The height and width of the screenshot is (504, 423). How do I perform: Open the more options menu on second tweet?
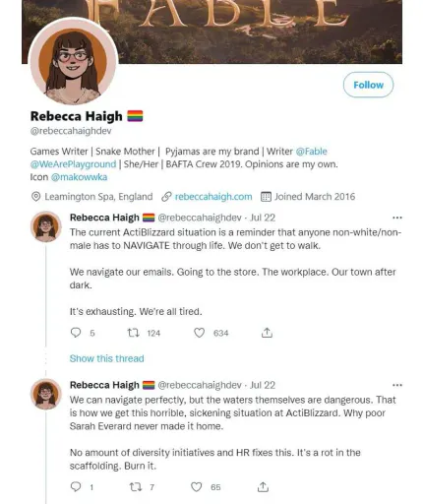click(397, 385)
